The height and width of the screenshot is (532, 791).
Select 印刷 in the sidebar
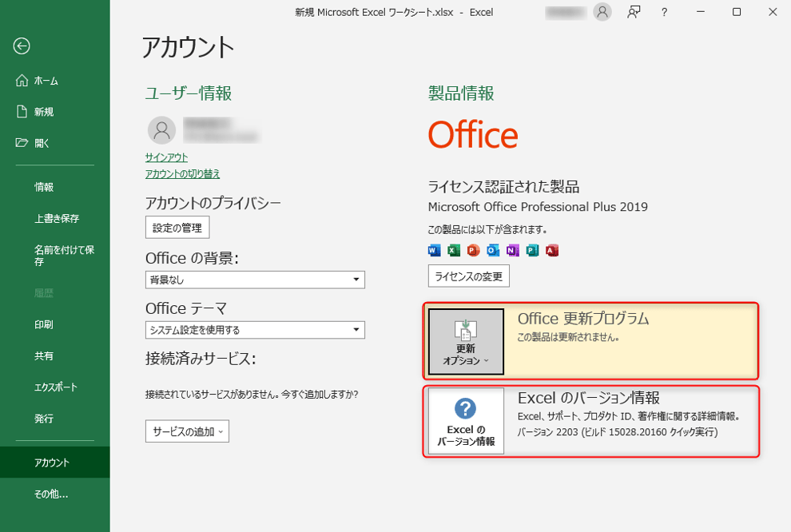pyautogui.click(x=54, y=324)
